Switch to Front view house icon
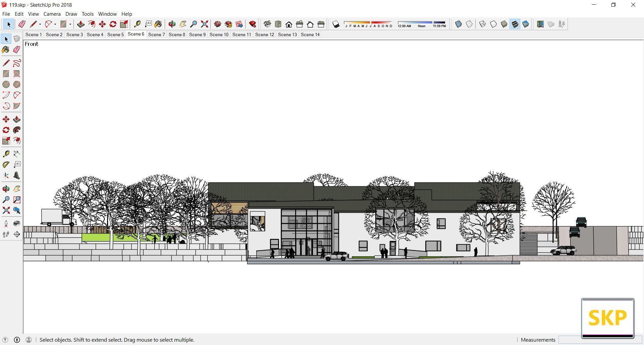The image size is (644, 345). pos(288,24)
